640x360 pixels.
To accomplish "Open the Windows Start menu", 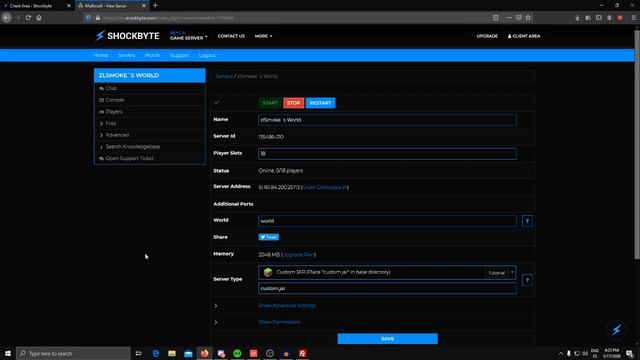I will click(8, 353).
